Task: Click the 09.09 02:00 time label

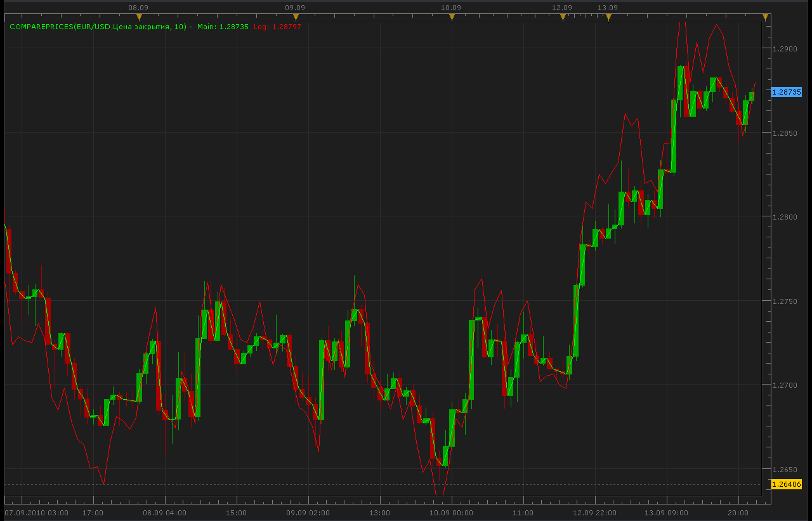Action: click(308, 512)
